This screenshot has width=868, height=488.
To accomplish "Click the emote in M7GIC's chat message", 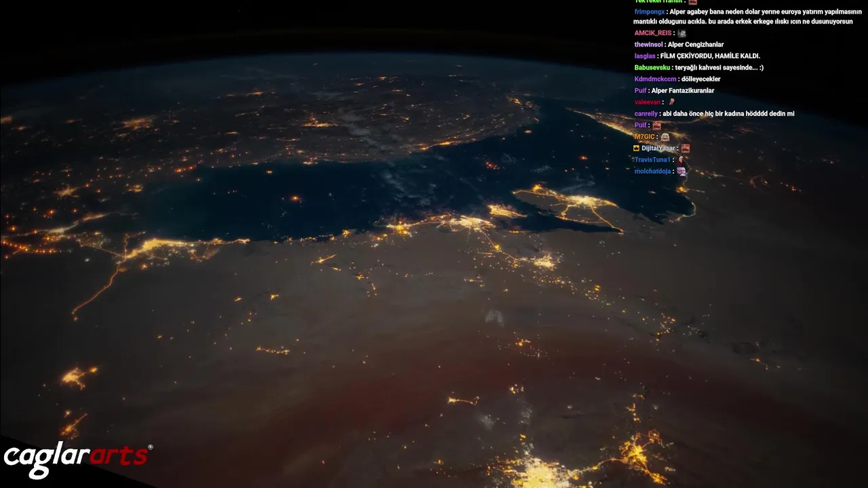I will click(x=665, y=137).
